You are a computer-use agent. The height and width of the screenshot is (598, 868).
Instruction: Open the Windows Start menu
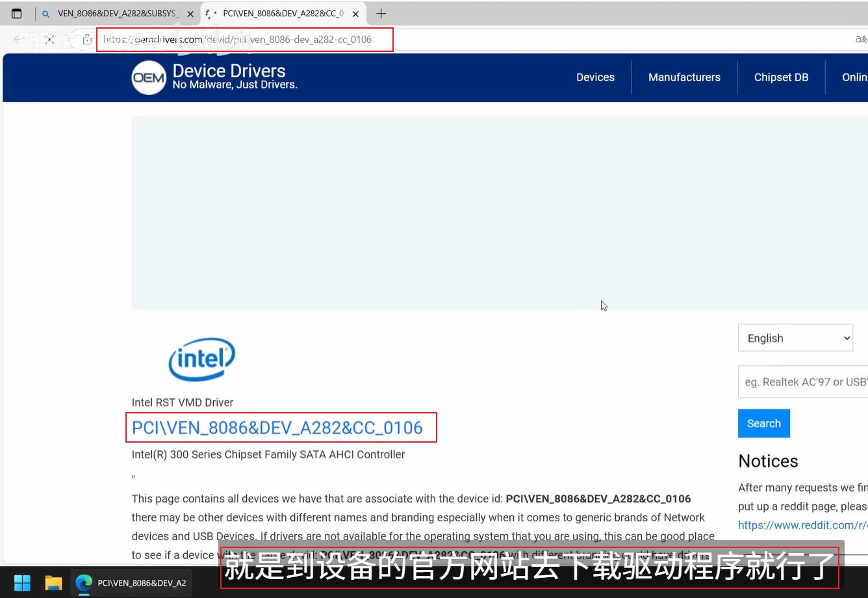pyautogui.click(x=22, y=582)
